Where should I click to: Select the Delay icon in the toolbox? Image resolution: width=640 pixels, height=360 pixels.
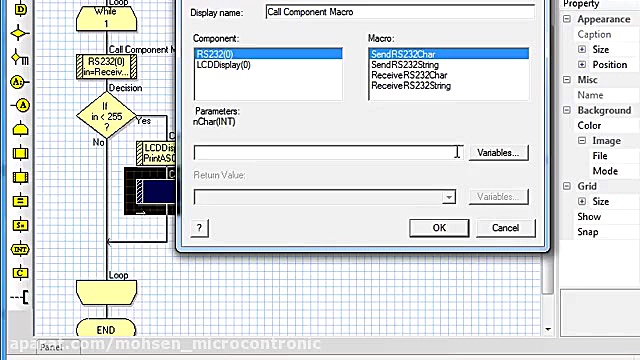click(20, 9)
